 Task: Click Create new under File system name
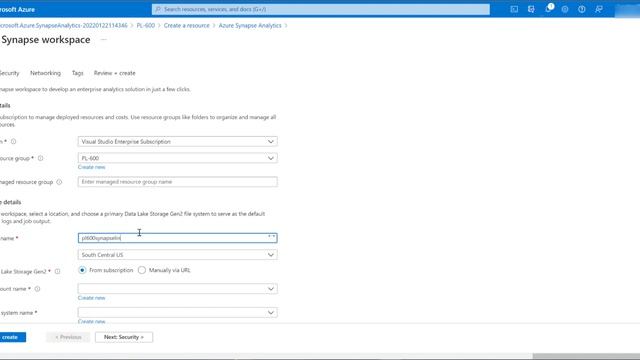(91, 321)
